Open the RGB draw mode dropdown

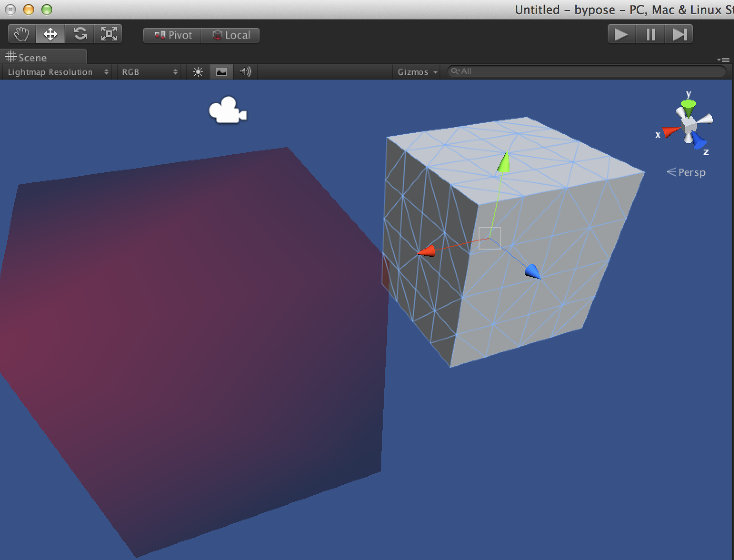tap(149, 71)
